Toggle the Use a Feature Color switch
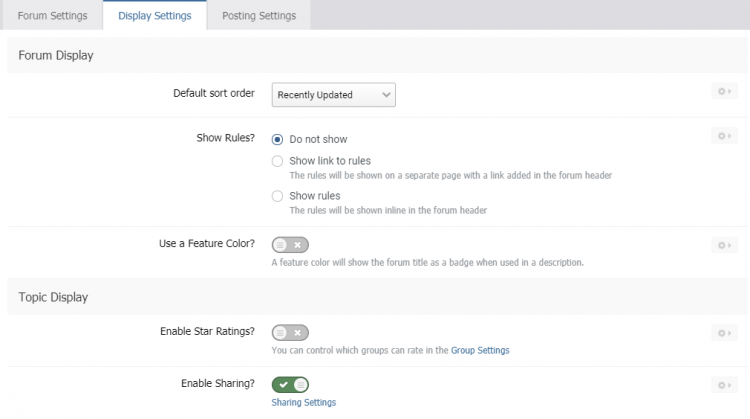 pos(290,244)
